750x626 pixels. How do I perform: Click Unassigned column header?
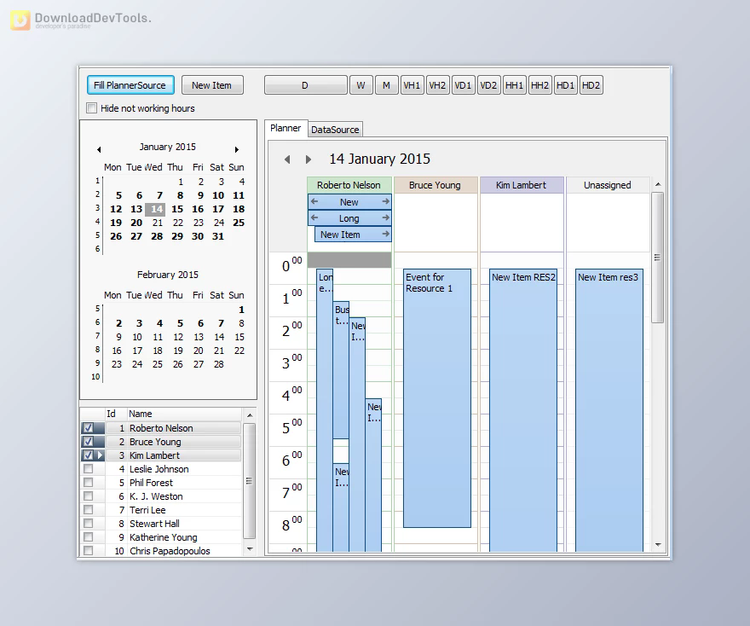[x=607, y=185]
